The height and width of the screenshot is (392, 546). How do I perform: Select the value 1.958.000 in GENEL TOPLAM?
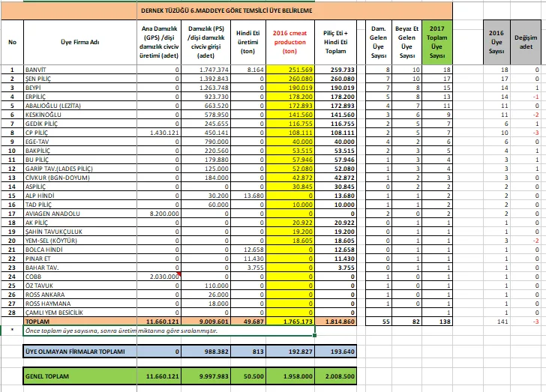click(x=290, y=376)
